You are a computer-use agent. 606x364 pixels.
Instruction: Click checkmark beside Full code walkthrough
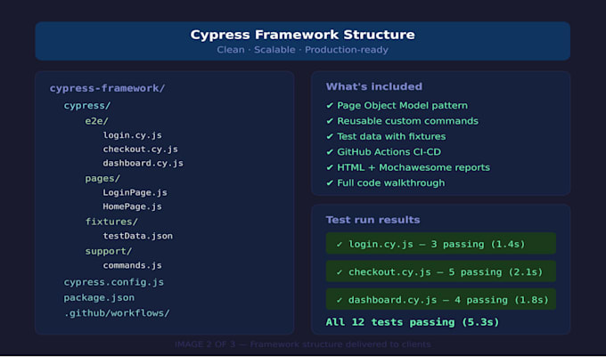point(330,182)
